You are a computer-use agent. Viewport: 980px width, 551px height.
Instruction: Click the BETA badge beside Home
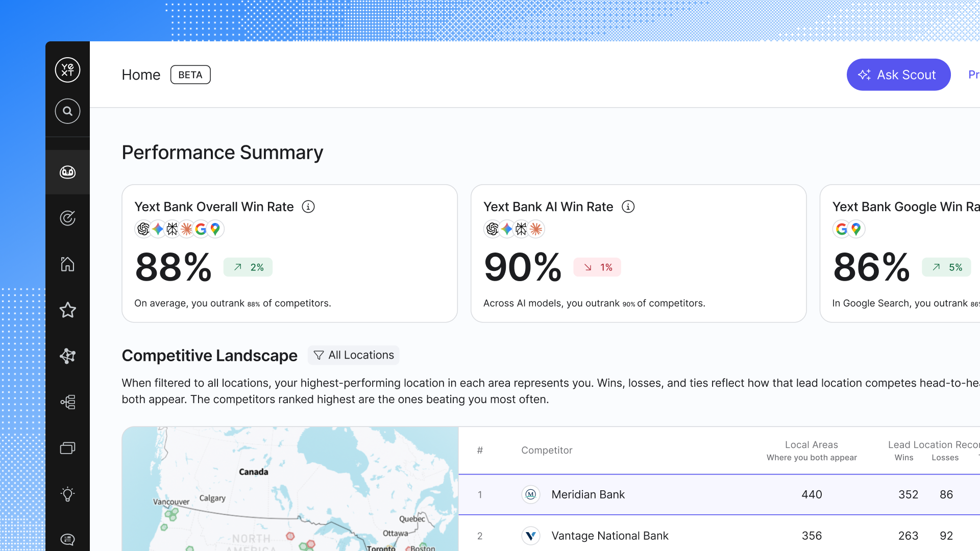point(190,74)
